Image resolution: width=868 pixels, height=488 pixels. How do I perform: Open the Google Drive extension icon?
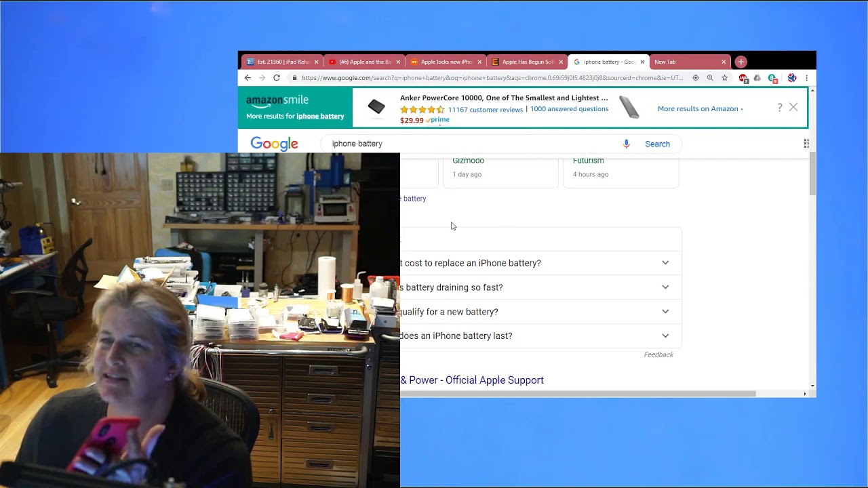(757, 78)
